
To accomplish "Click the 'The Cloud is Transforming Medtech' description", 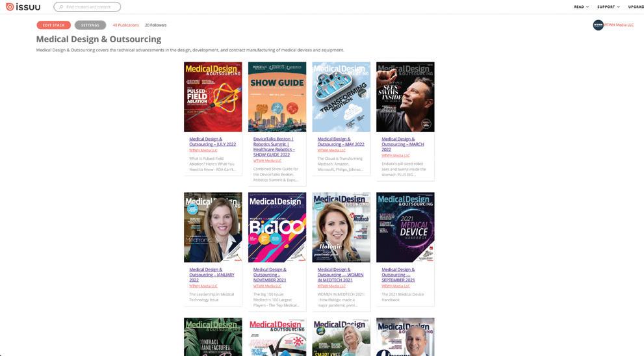I will click(340, 164).
